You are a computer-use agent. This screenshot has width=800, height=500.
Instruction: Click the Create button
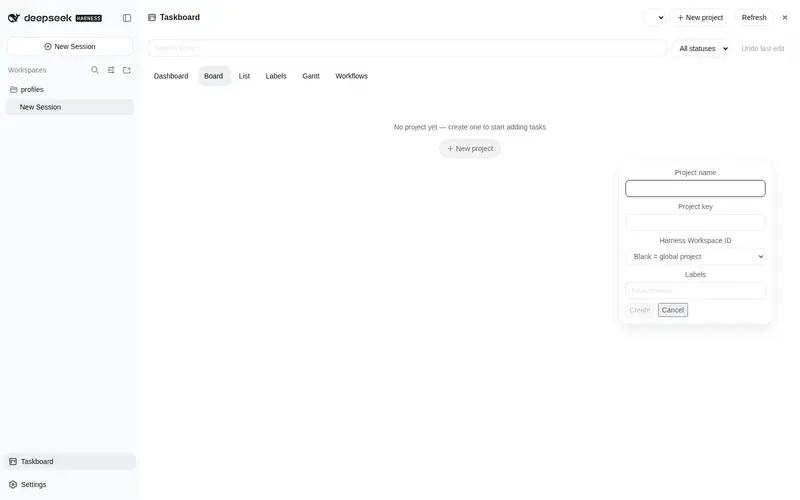point(640,310)
